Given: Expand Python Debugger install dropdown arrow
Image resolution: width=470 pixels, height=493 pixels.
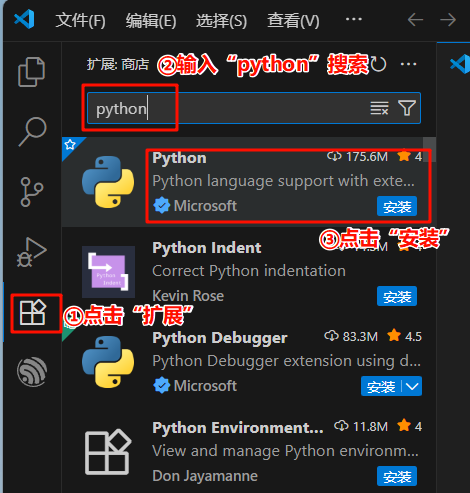Looking at the screenshot, I should coord(412,386).
